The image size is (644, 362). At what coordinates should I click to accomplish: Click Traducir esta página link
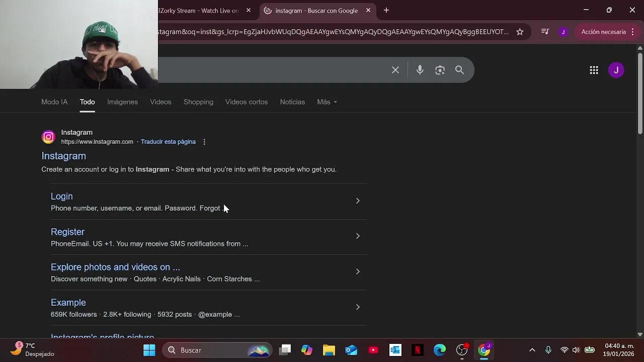click(168, 142)
